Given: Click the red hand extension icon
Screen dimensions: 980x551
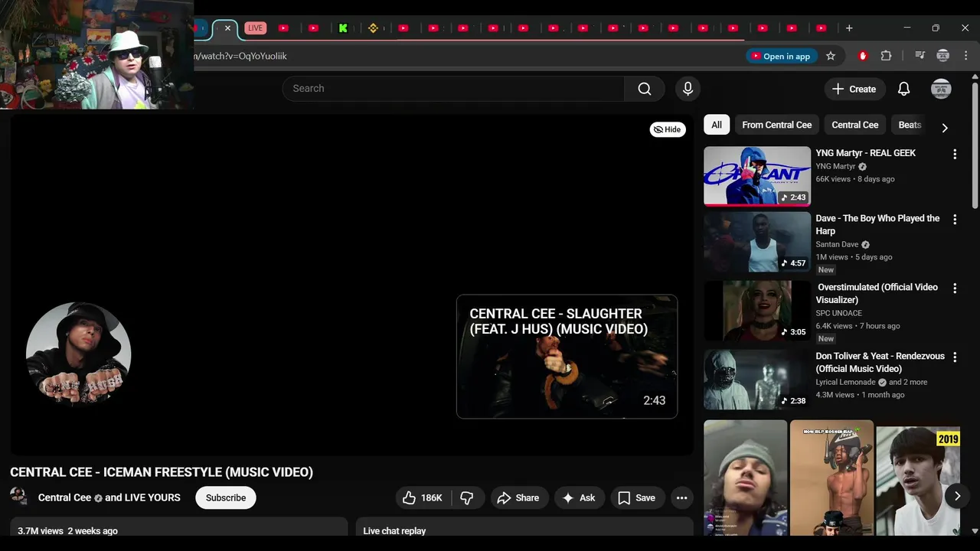Looking at the screenshot, I should pos(863,56).
